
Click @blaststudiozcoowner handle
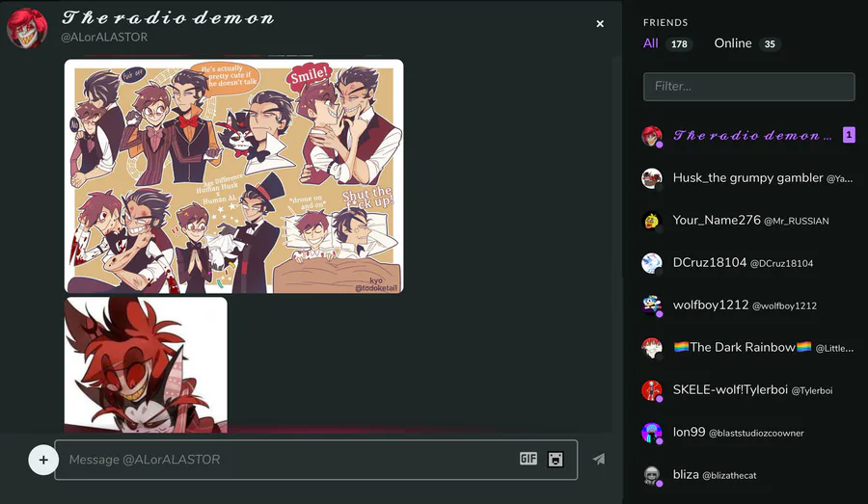point(756,434)
